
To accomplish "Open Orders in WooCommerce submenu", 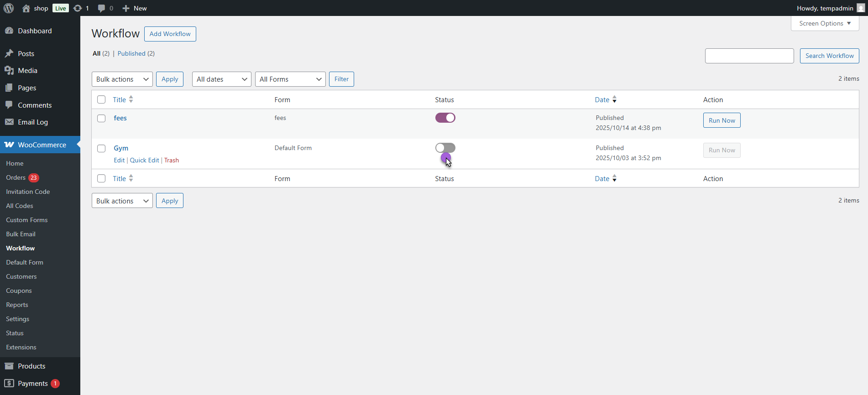I will pos(16,178).
